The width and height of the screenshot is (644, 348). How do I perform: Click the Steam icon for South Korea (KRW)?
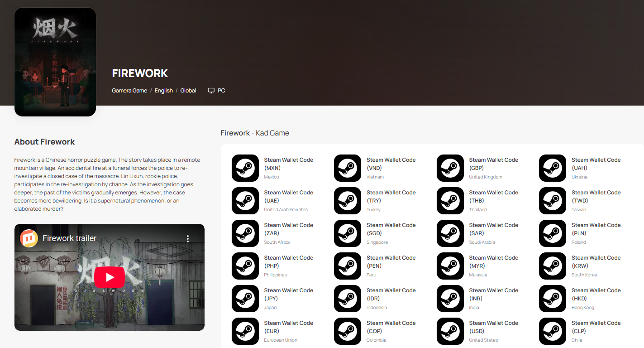(552, 266)
